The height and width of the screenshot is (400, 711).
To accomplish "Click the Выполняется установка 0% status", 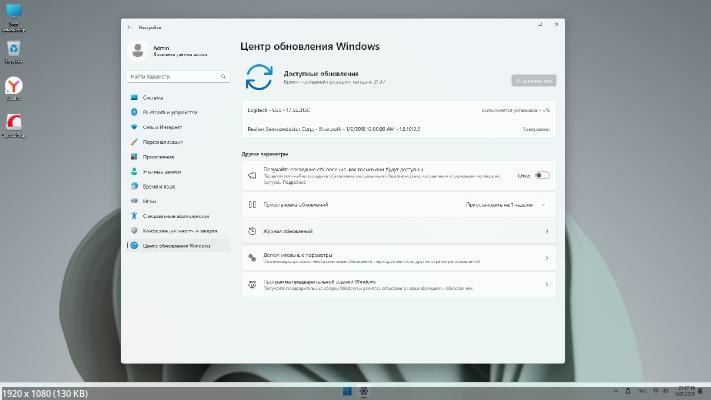I will [x=516, y=110].
